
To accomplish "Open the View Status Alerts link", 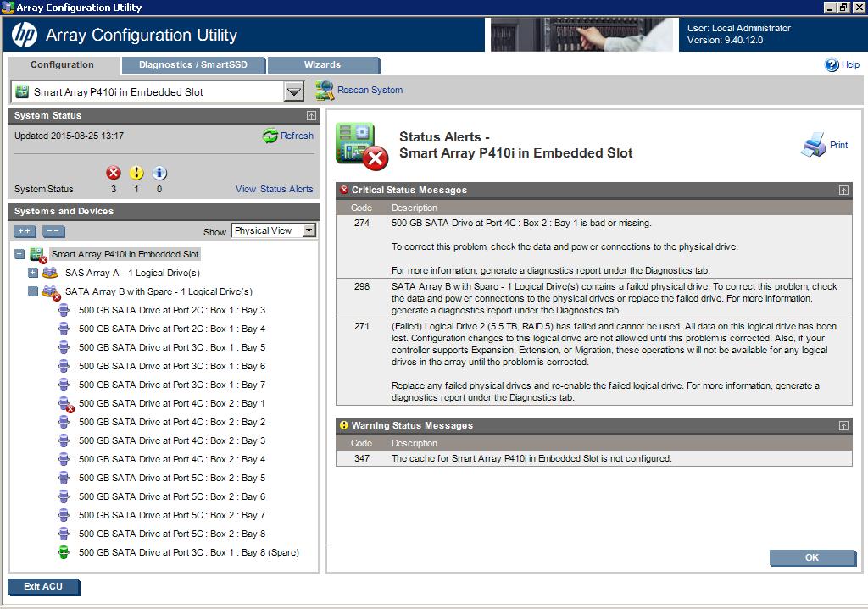I will point(274,189).
